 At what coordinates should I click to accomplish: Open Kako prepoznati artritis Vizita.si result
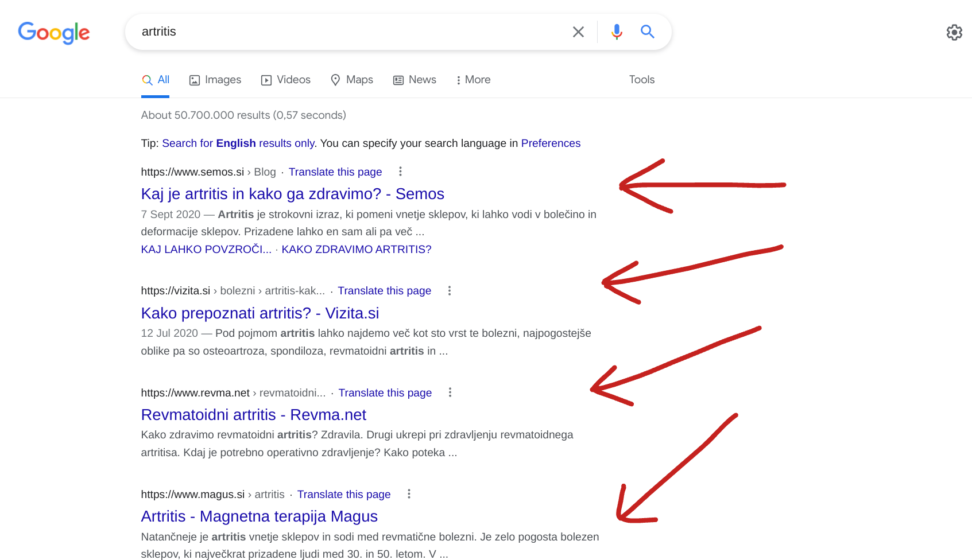tap(260, 313)
